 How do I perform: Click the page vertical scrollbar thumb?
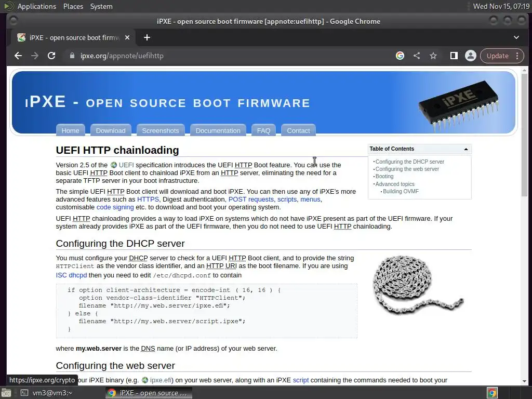coord(525,135)
